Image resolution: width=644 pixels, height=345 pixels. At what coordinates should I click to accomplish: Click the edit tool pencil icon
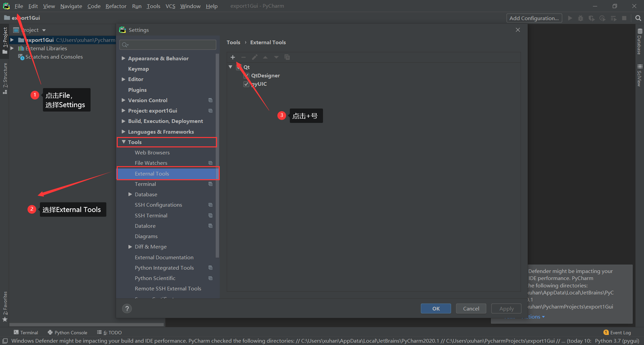click(255, 57)
